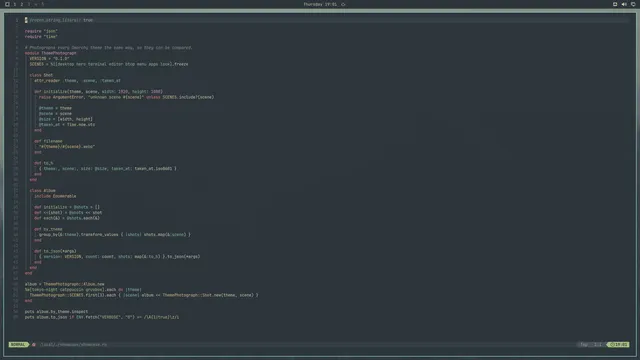Click the "def by_theme" line
Image resolution: width=640 pixels, height=360 pixels.
(48, 229)
